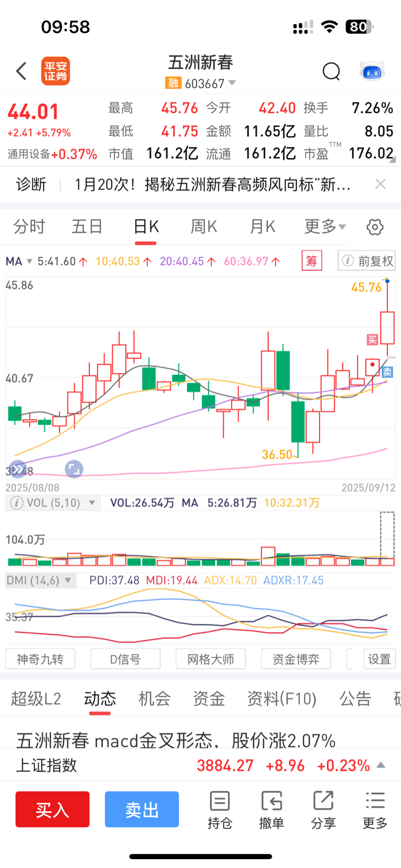Open the 前复权 adjustment selector
Image resolution: width=401 pixels, height=868 pixels.
pos(367,260)
